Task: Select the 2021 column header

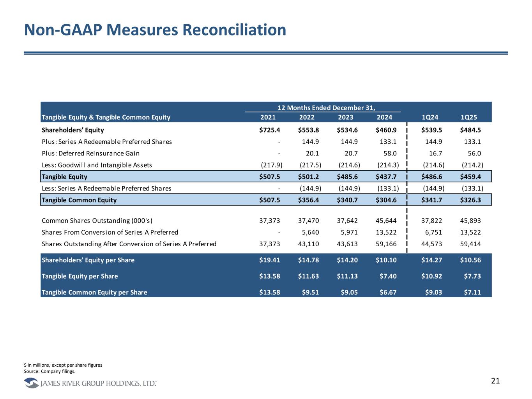Action: coord(268,117)
